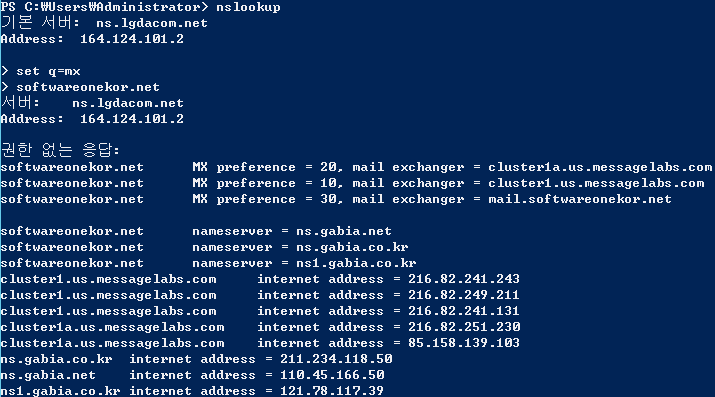Click IP address 85.158.139.103
The image size is (715, 397).
point(464,343)
